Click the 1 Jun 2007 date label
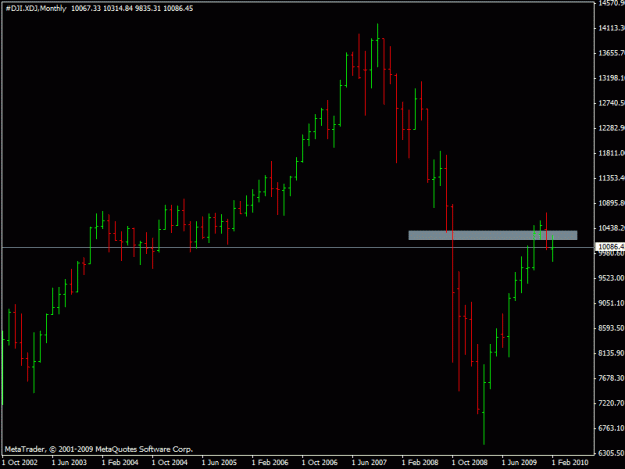The width and height of the screenshot is (625, 469). 369,462
